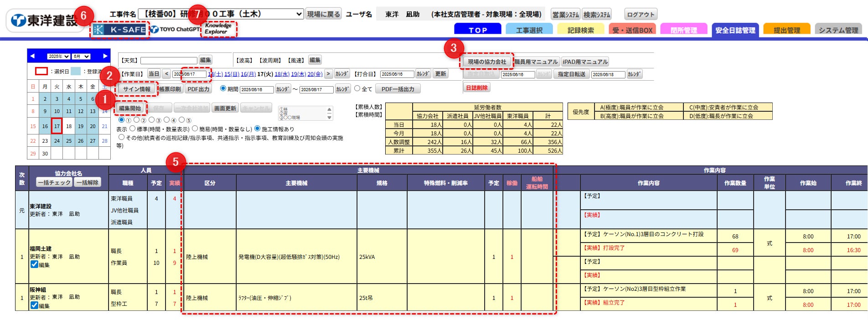
Task: Click サイン情報 button
Action: tap(137, 89)
